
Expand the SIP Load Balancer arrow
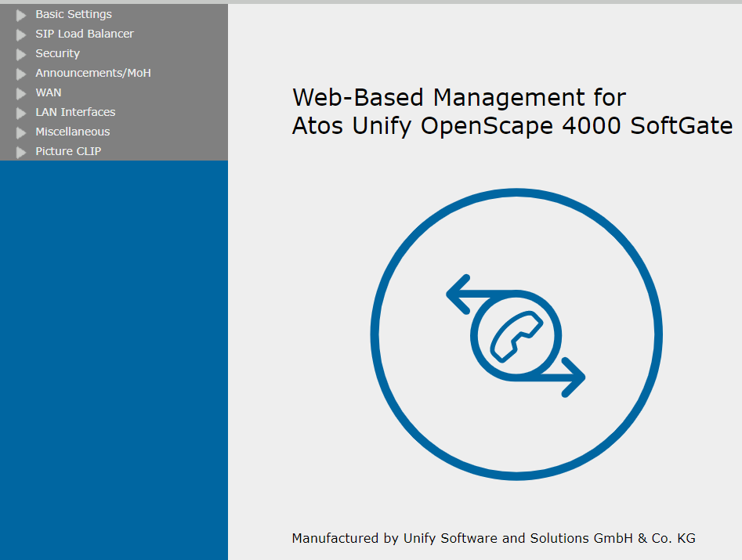(x=21, y=35)
